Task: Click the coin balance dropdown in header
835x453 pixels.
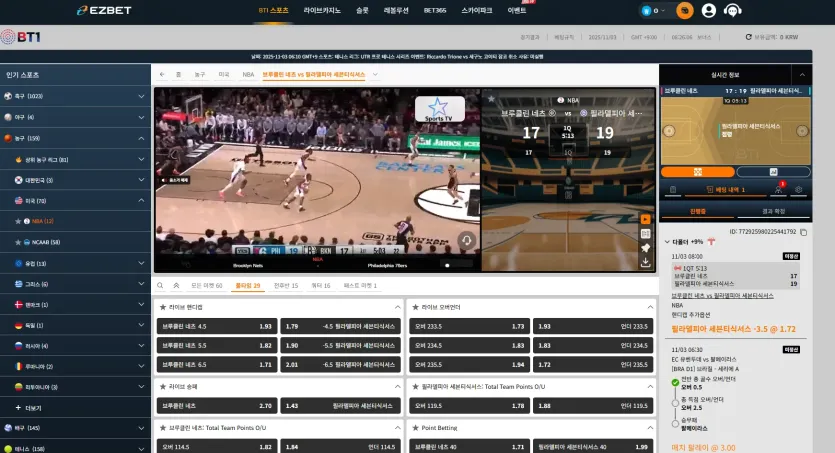Action: [x=653, y=11]
